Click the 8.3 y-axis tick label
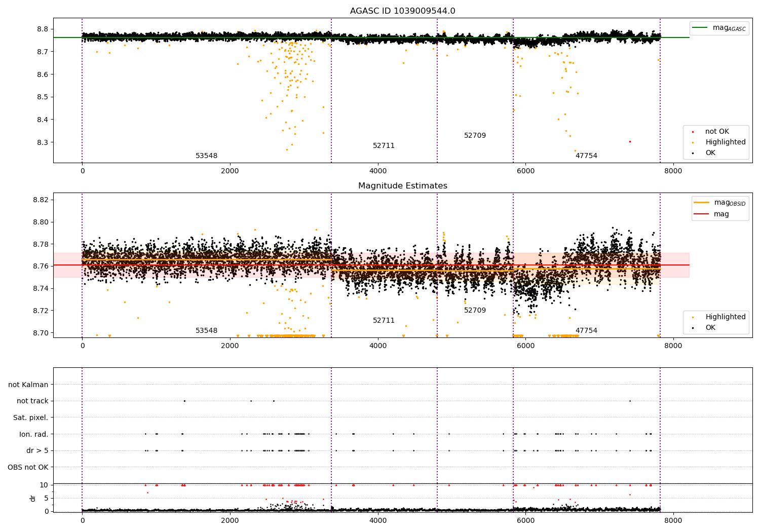Image resolution: width=760 pixels, height=532 pixels. 43,142
